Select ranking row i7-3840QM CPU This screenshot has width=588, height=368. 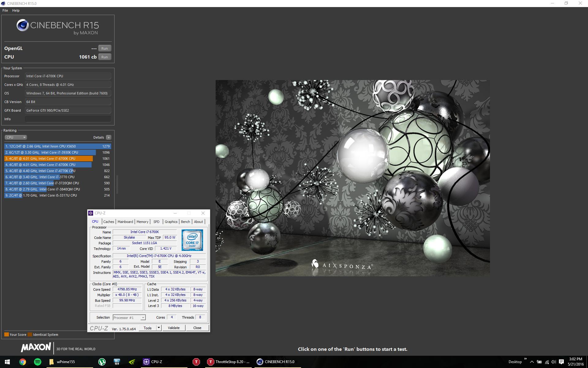(x=58, y=189)
